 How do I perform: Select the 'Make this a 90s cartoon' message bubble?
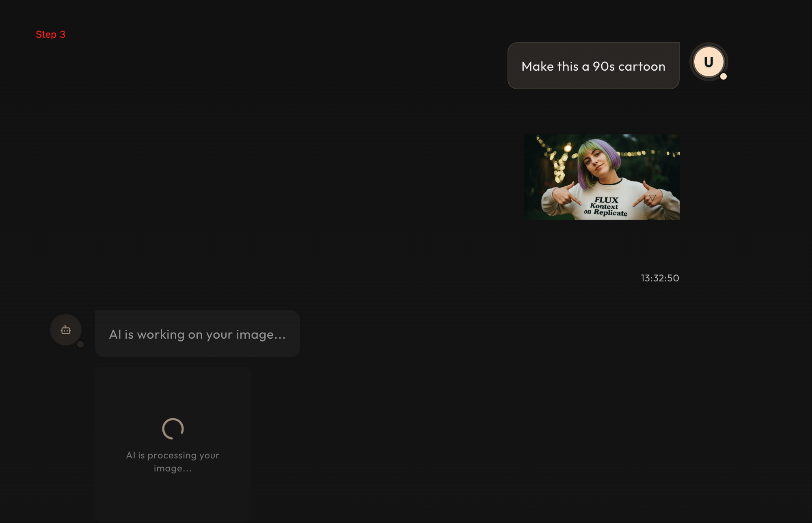593,66
